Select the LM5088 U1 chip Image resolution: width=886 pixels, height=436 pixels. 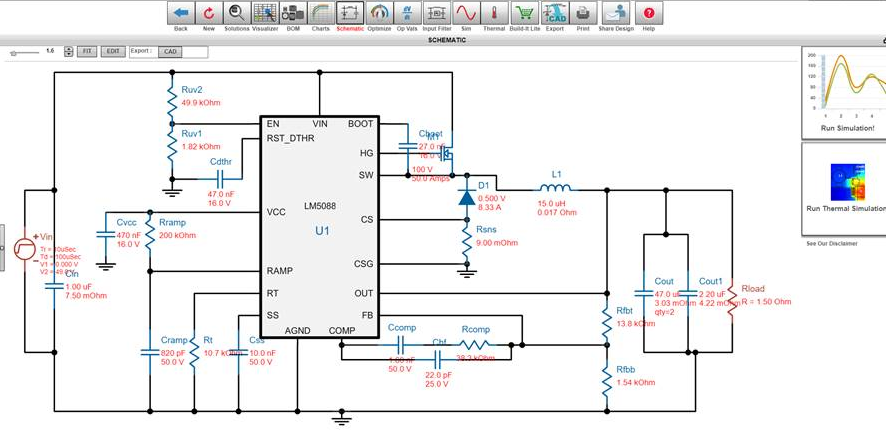coord(319,228)
